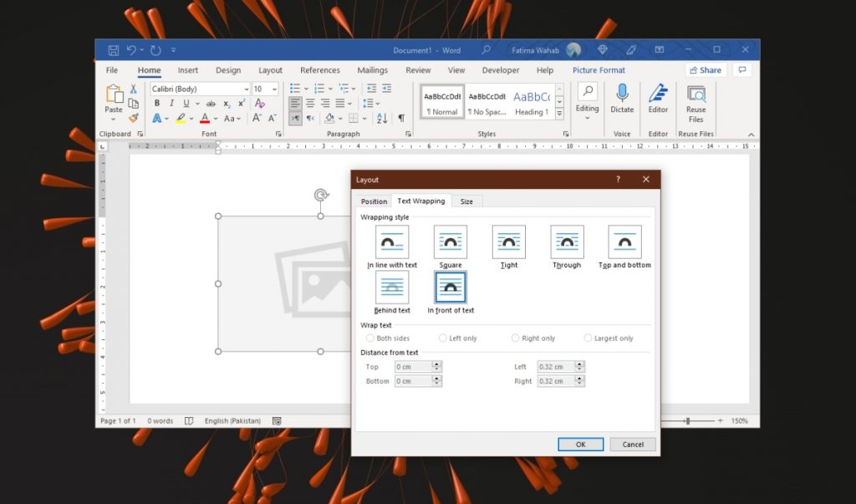Click the Share link
856x504 pixels.
tap(705, 69)
